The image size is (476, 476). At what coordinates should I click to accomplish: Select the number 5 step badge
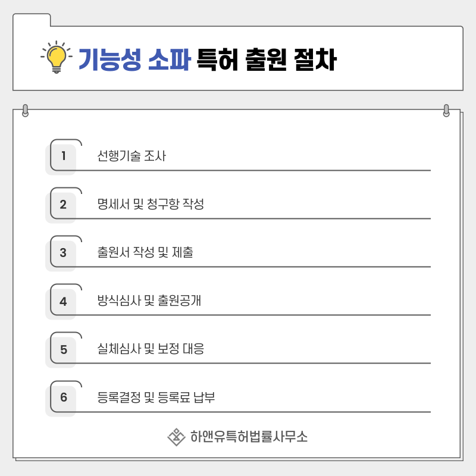[x=63, y=349]
